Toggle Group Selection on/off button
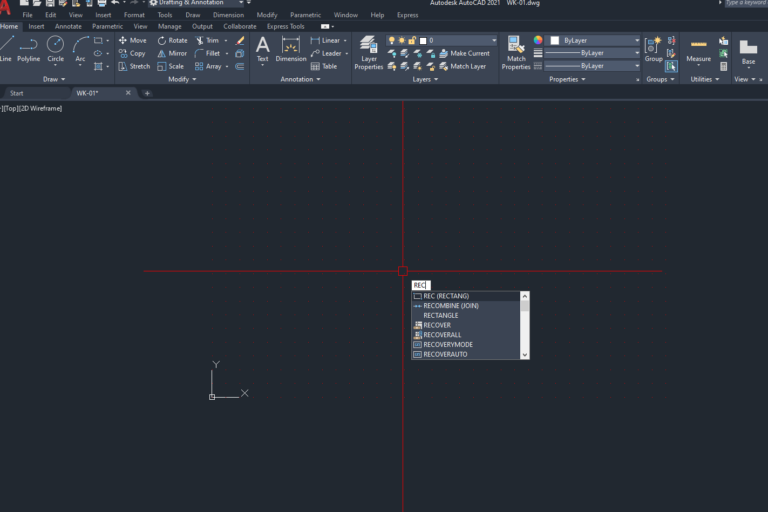Viewport: 768px width, 512px height. (x=672, y=66)
